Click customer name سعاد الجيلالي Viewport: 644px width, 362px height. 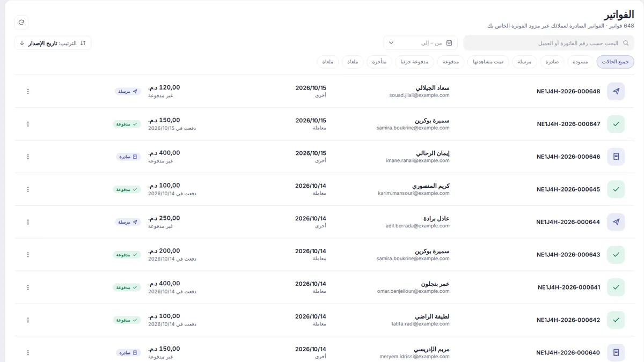pos(433,88)
